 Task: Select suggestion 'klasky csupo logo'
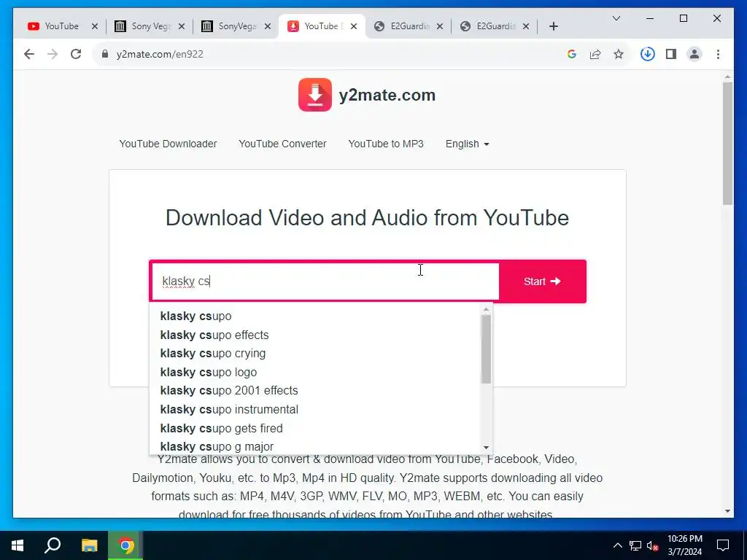315,373
